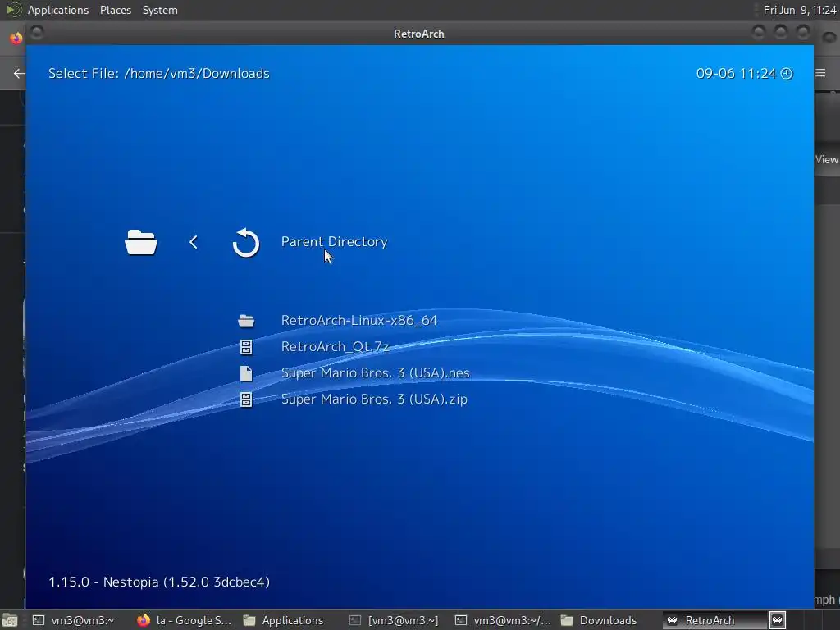Image resolution: width=840 pixels, height=630 pixels.
Task: Open hamburger menu in background browser window
Action: click(820, 73)
